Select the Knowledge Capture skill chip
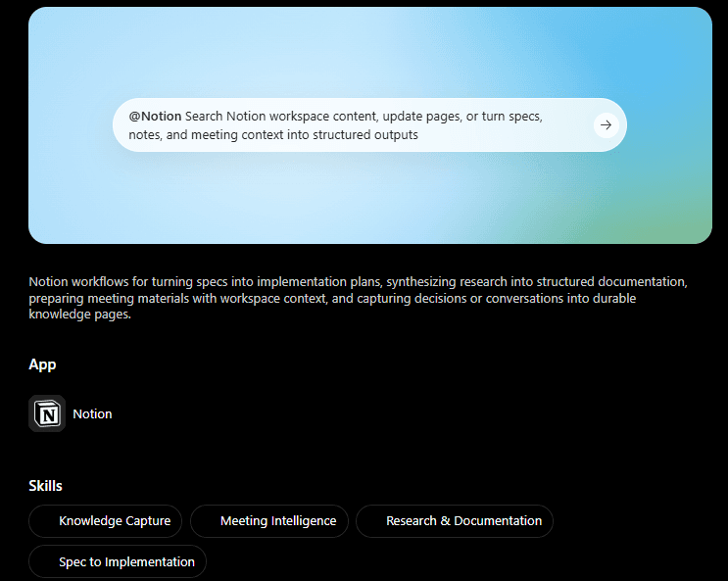The height and width of the screenshot is (581, 728). (106, 521)
